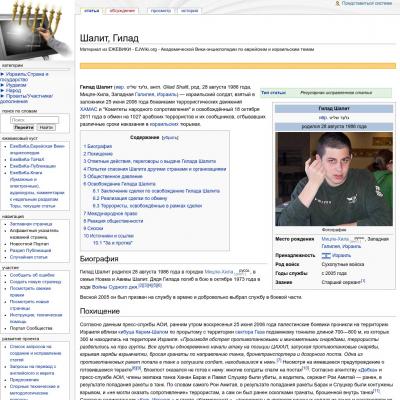Image resolution: width=400 pixels, height=400 pixels.
Task: Click the Israeli flag icon in infobox
Action: tap(326, 256)
